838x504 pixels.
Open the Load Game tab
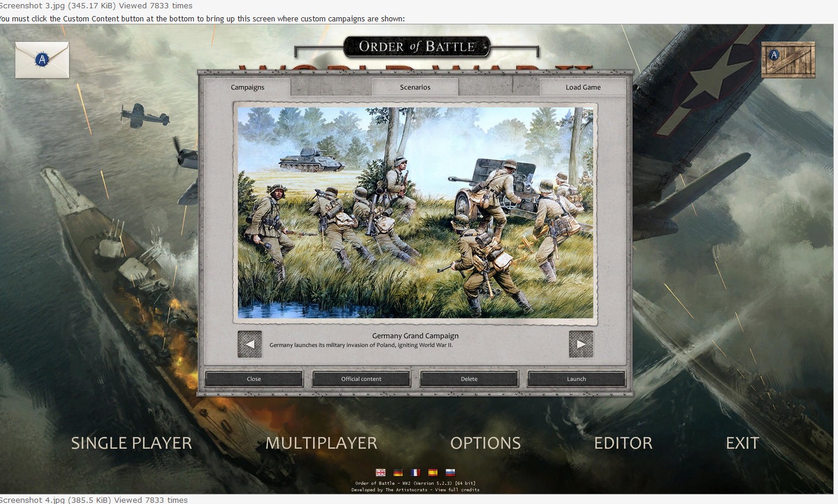[x=582, y=87]
